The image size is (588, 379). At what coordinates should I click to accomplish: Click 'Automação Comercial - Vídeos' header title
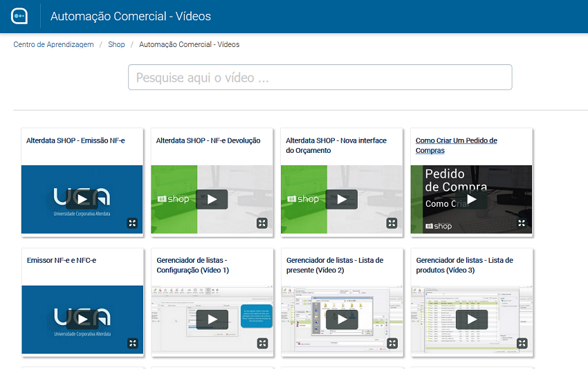pos(131,16)
